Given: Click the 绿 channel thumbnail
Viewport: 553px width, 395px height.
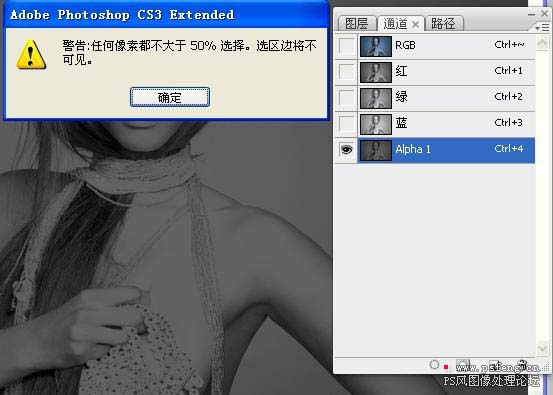Looking at the screenshot, I should (x=376, y=98).
